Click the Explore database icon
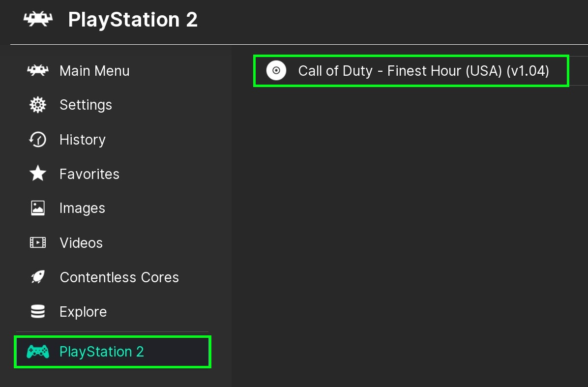 (x=38, y=312)
